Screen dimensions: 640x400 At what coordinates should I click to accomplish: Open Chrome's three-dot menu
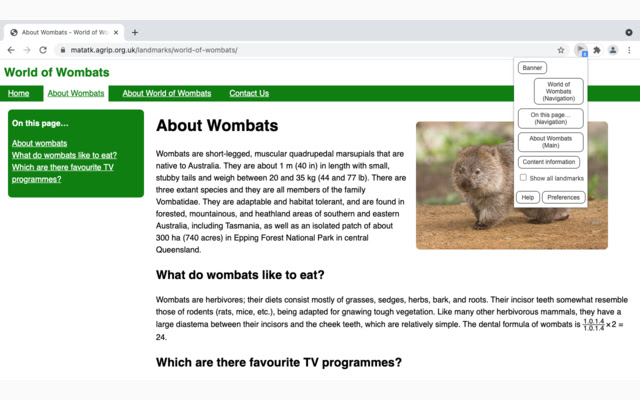[629, 50]
